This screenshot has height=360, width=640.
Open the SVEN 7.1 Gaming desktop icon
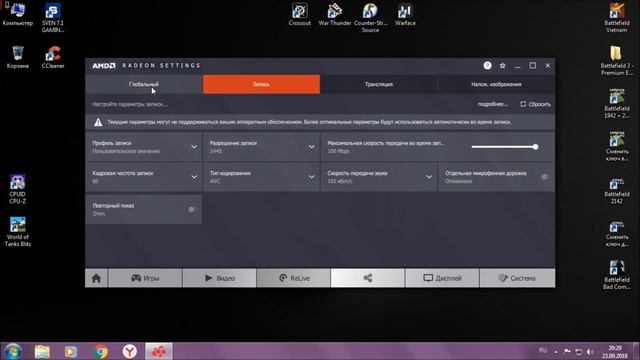coord(53,18)
